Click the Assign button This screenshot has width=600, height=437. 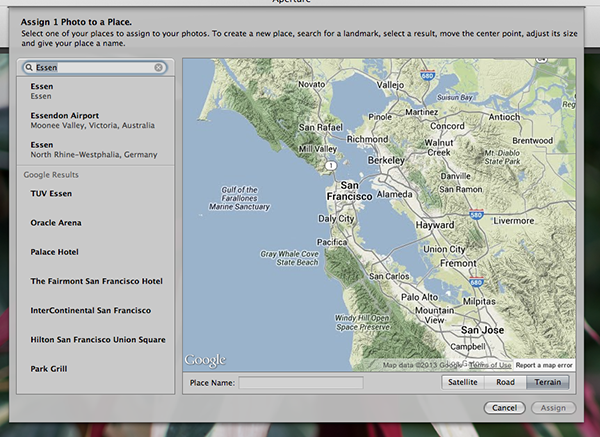point(553,408)
